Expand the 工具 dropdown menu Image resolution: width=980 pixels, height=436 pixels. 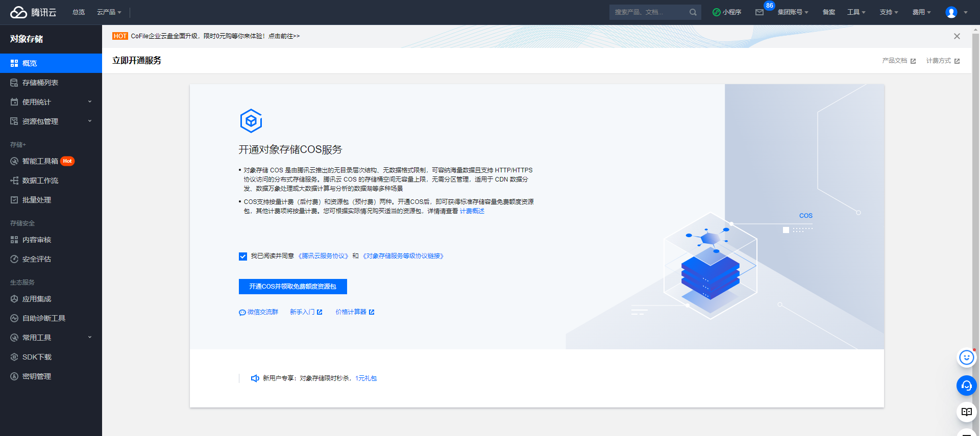point(856,12)
